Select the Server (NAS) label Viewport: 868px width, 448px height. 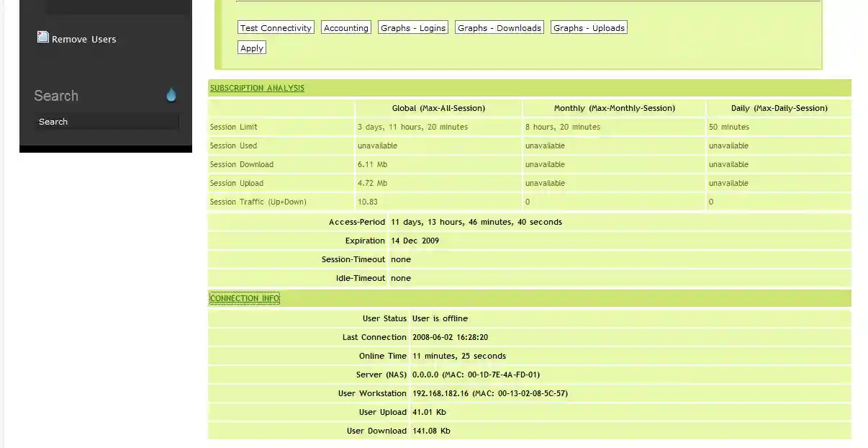(381, 375)
